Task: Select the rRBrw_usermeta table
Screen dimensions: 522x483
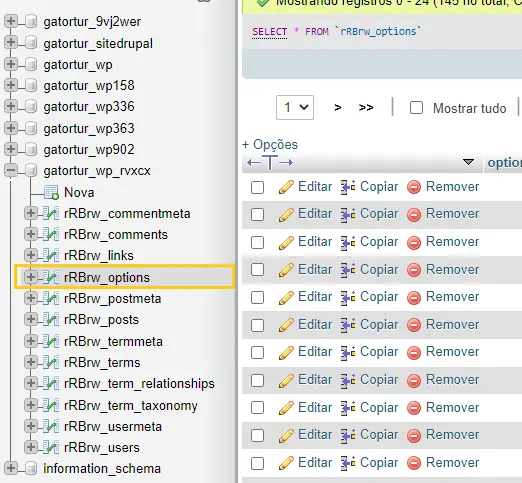Action: (113, 427)
